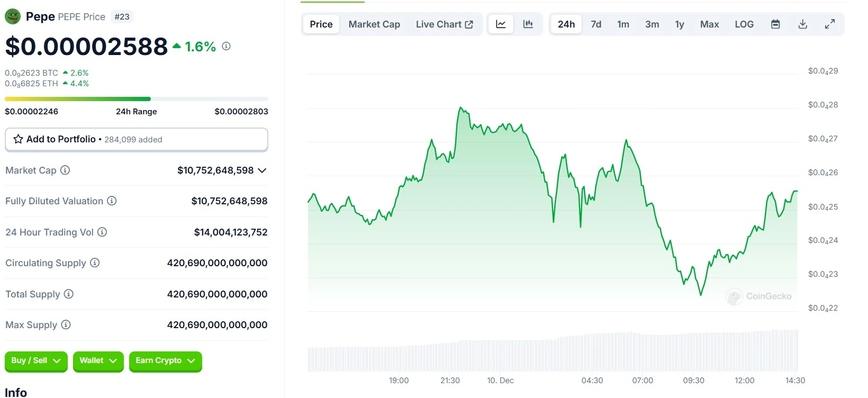The width and height of the screenshot is (868, 398).
Task: Click the 24h high $0.00002803
Action: click(x=241, y=112)
